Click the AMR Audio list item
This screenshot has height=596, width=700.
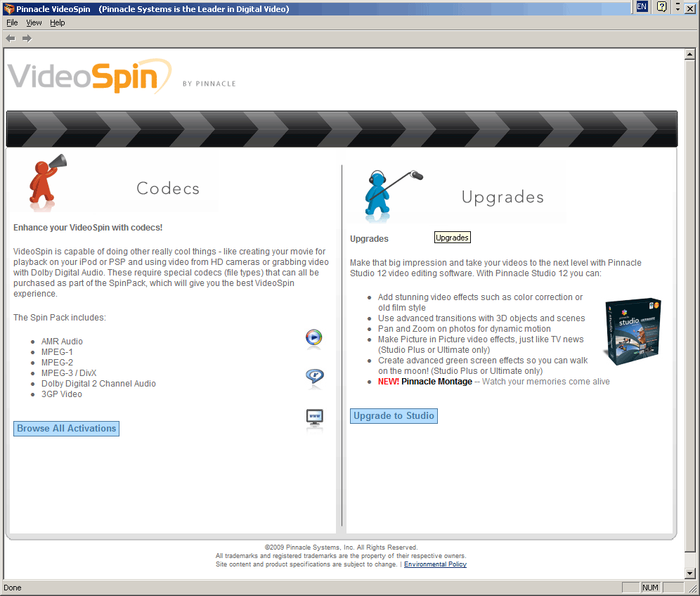pyautogui.click(x=62, y=342)
